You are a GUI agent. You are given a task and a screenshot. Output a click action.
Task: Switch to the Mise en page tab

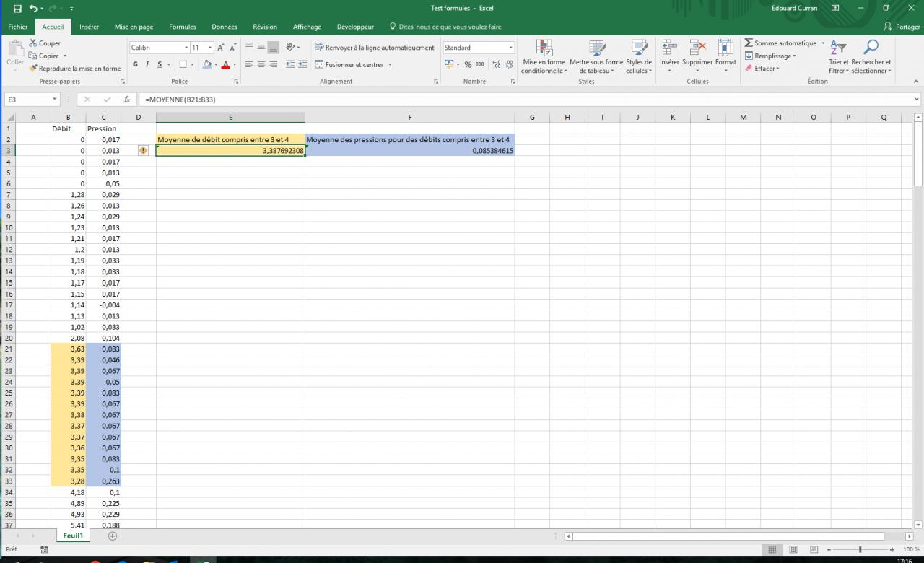[x=134, y=27]
